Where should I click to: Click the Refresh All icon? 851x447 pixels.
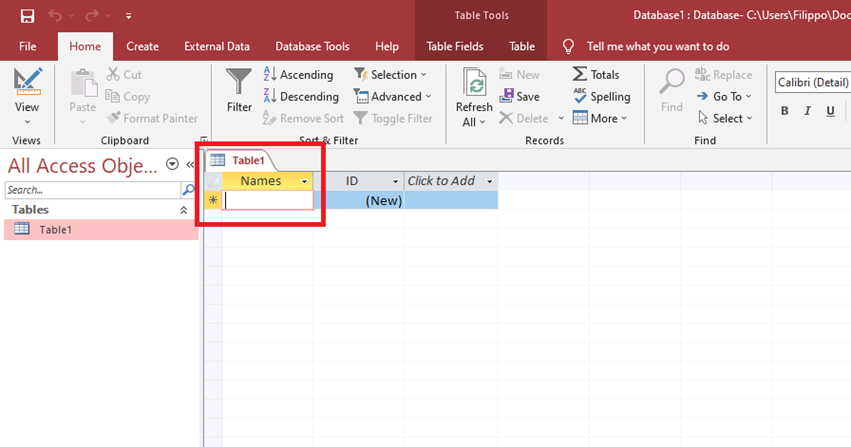pyautogui.click(x=474, y=83)
